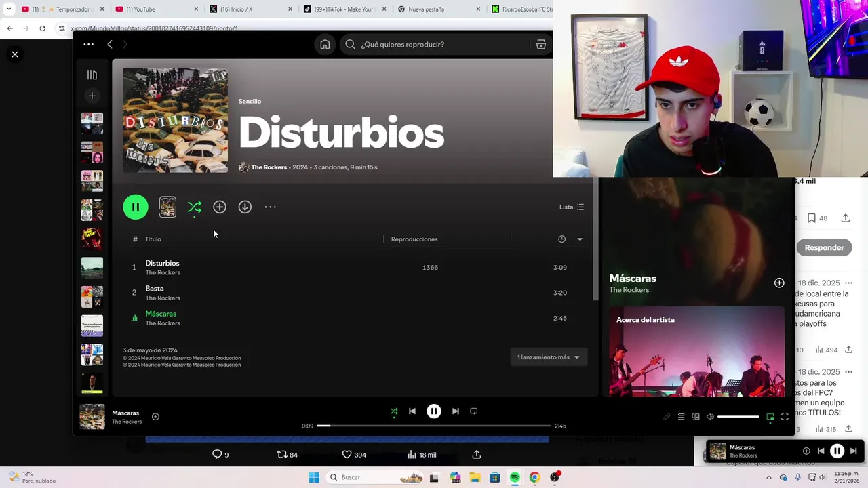Screen dimensions: 868x488
Task: Skip to the next track in the player bar
Action: pos(456,411)
